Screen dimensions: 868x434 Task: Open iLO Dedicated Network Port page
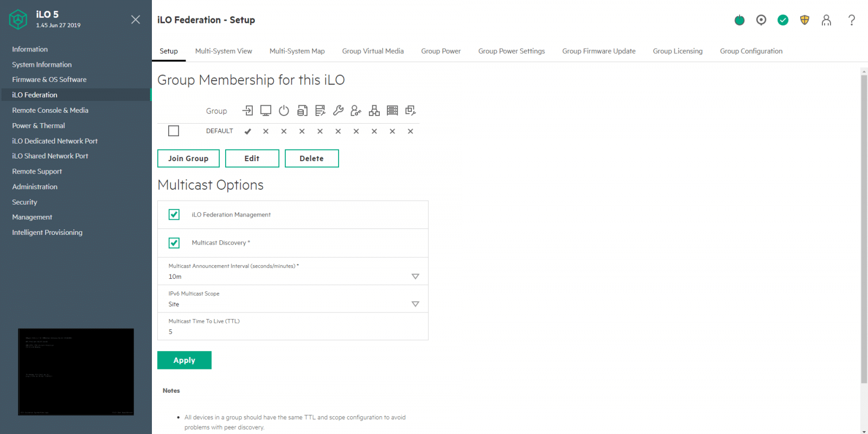[55, 141]
